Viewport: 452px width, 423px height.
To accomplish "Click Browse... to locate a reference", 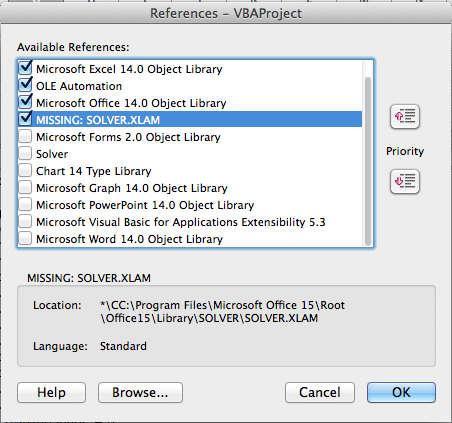I will 140,392.
